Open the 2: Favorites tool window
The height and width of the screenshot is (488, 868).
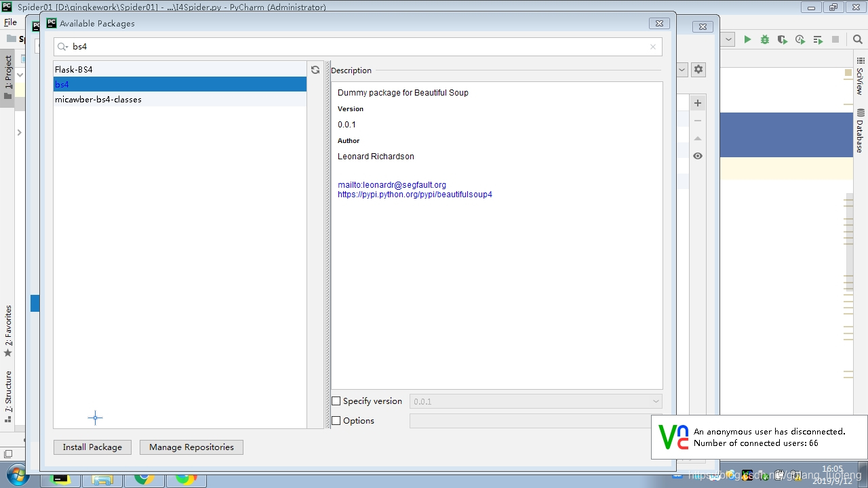(x=8, y=331)
